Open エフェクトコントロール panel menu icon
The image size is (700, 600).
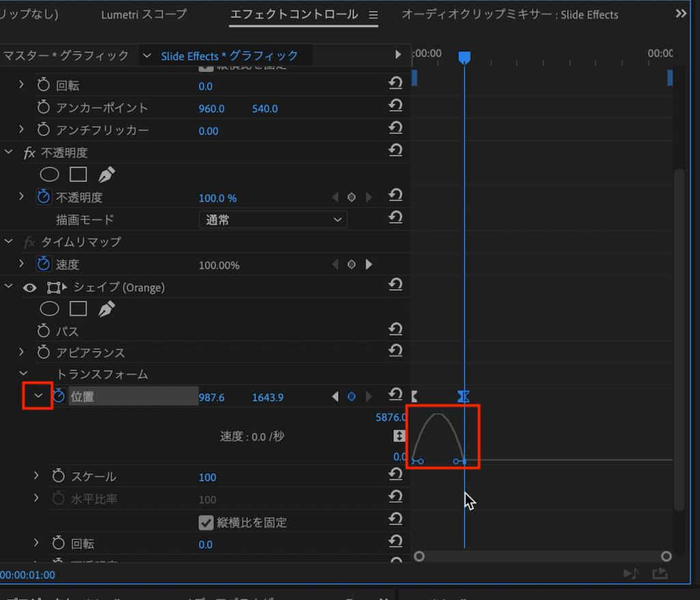tap(373, 15)
